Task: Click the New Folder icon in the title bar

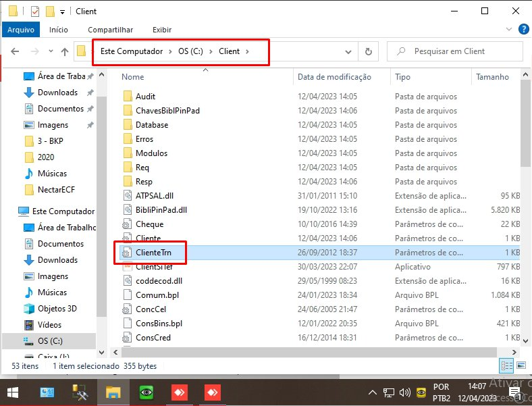Action: [x=49, y=11]
